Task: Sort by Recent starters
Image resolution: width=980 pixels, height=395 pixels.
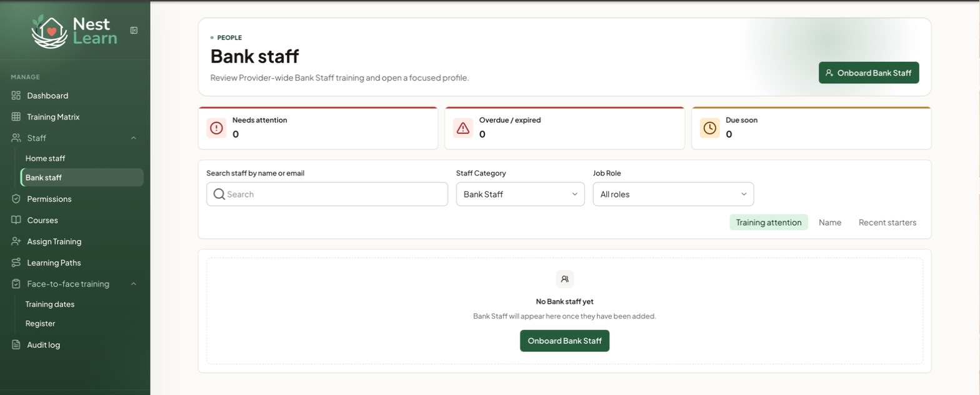Action: click(x=887, y=222)
